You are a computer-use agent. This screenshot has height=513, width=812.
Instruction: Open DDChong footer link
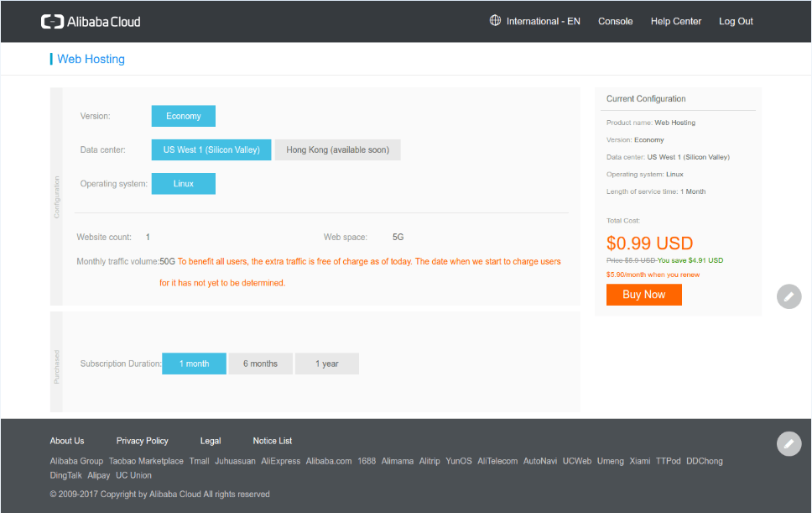(x=705, y=461)
